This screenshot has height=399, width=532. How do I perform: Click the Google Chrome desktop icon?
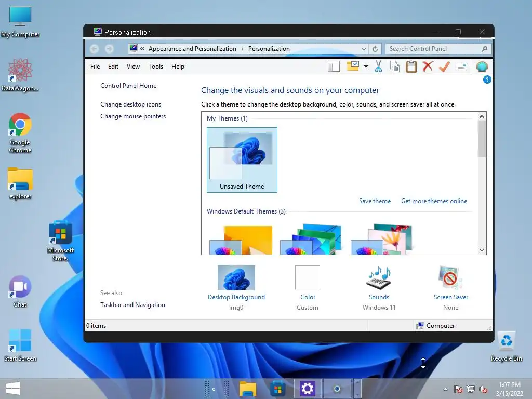[x=20, y=133]
